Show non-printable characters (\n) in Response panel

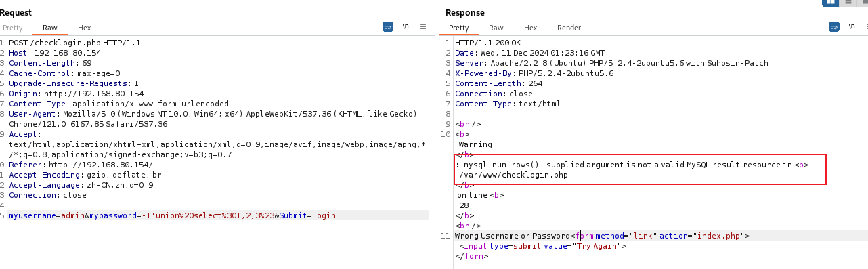852,26
